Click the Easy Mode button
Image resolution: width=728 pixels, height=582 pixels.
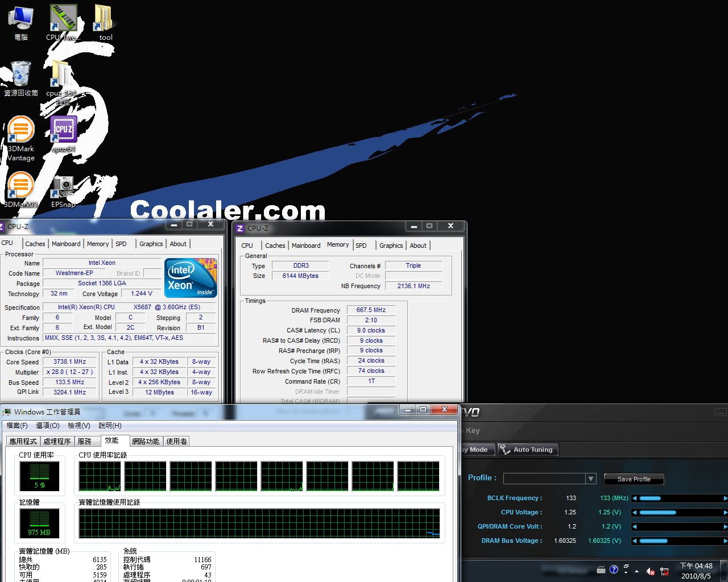pyautogui.click(x=478, y=450)
